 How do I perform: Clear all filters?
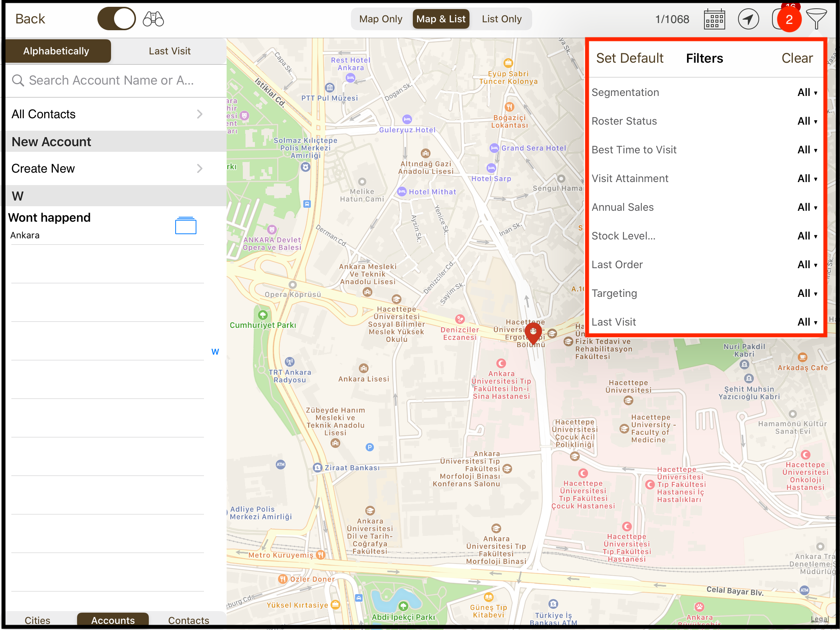[x=797, y=58]
